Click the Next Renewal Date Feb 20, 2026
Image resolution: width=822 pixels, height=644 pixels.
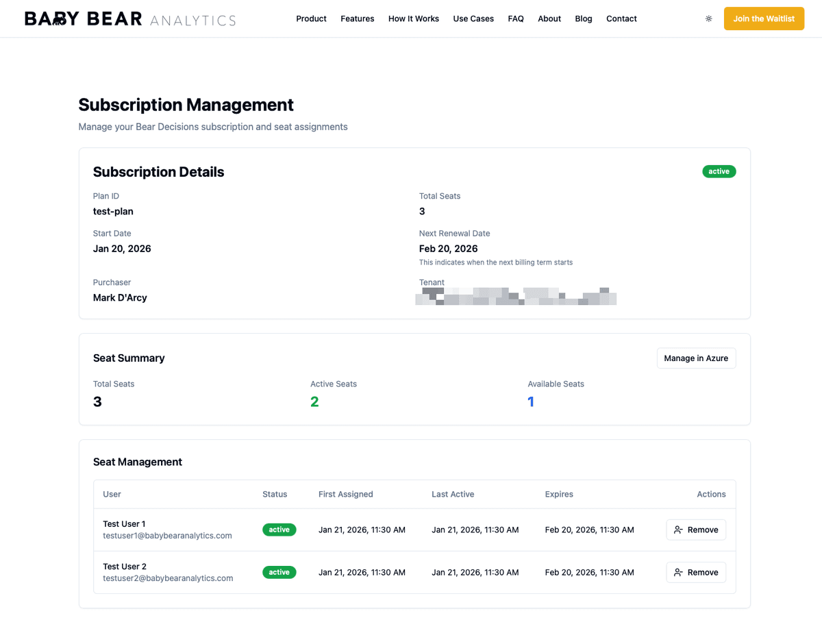point(448,249)
